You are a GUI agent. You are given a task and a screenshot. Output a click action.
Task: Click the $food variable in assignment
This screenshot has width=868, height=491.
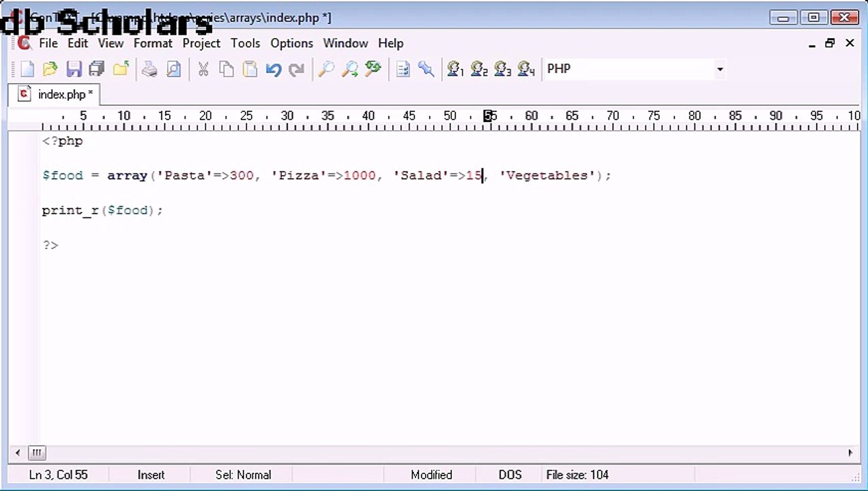62,175
